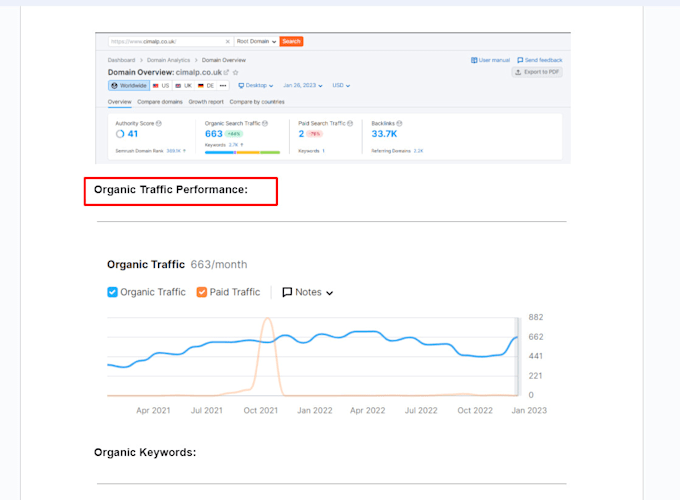Click the Domain Overview breadcrumb text
This screenshot has width=680, height=500.
(224, 60)
